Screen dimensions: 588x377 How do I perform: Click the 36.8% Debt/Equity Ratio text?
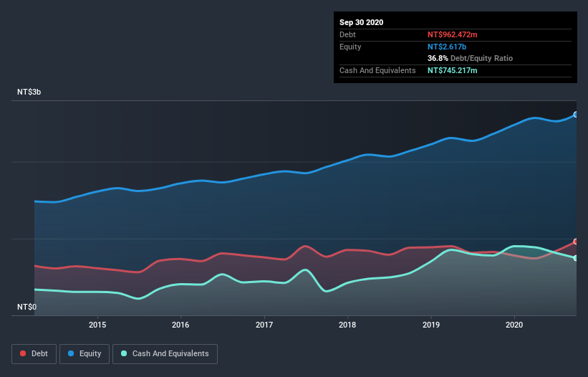point(470,58)
